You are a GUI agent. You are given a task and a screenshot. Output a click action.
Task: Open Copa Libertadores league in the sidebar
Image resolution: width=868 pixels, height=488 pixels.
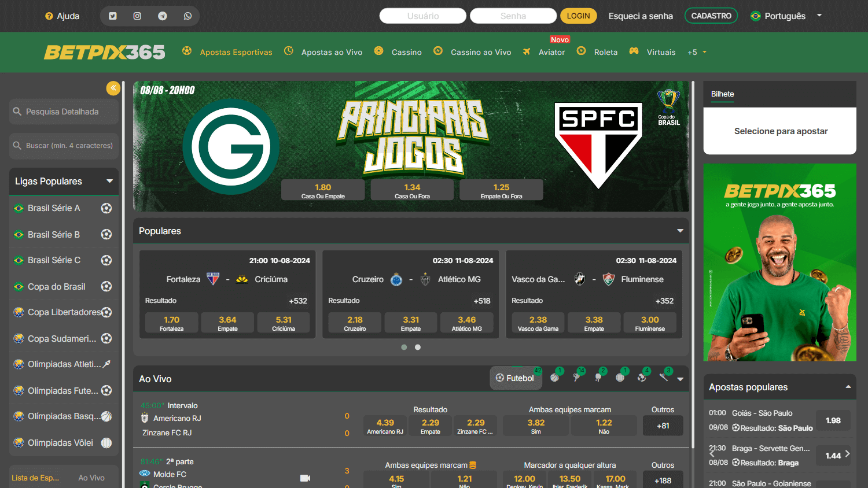pos(64,312)
